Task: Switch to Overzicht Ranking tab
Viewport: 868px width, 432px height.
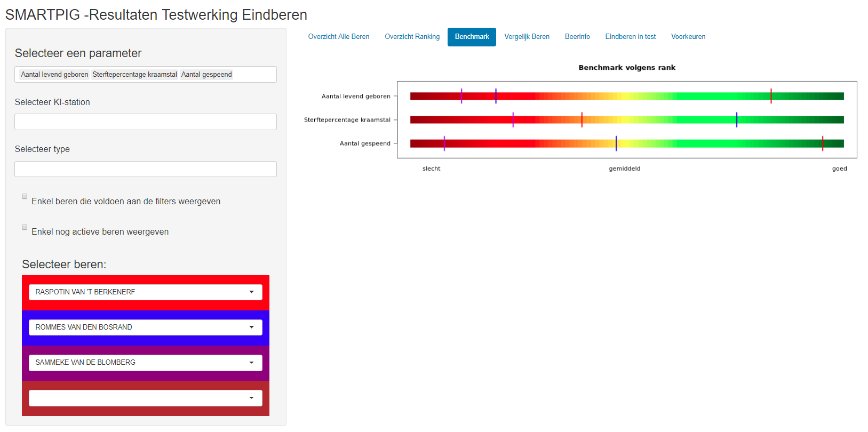Action: point(412,37)
